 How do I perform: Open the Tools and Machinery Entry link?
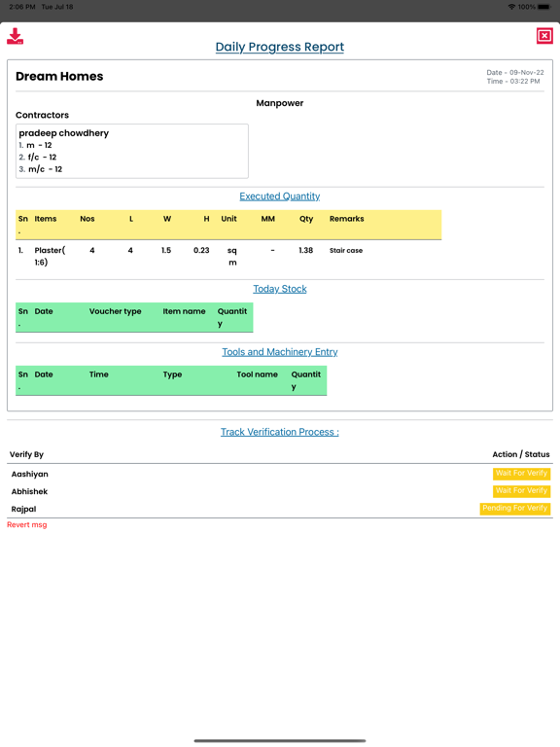(x=280, y=352)
